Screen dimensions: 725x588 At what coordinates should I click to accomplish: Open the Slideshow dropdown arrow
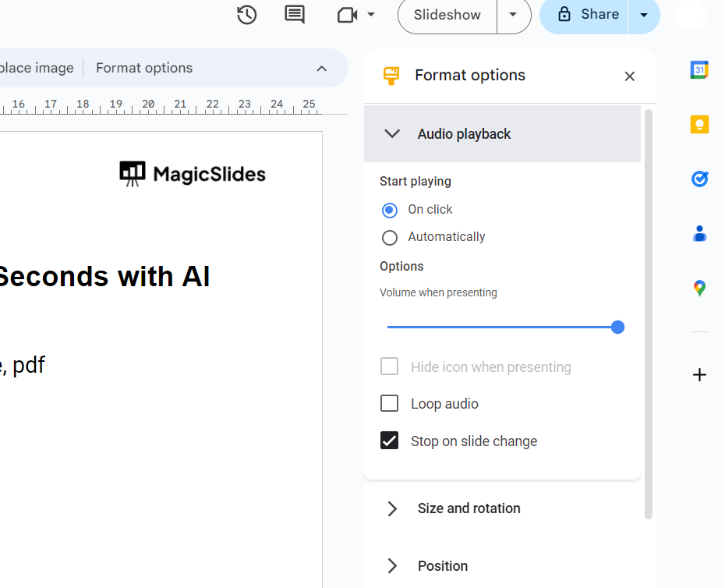click(x=513, y=15)
